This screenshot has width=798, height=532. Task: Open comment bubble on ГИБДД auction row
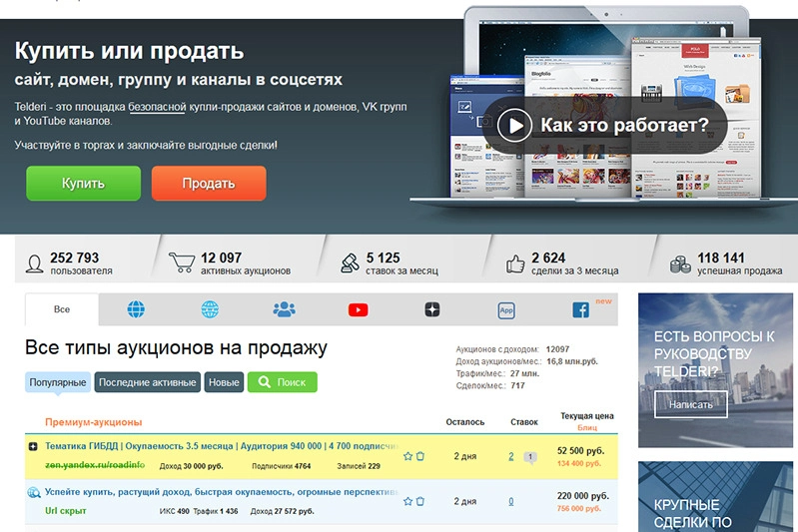(x=530, y=457)
